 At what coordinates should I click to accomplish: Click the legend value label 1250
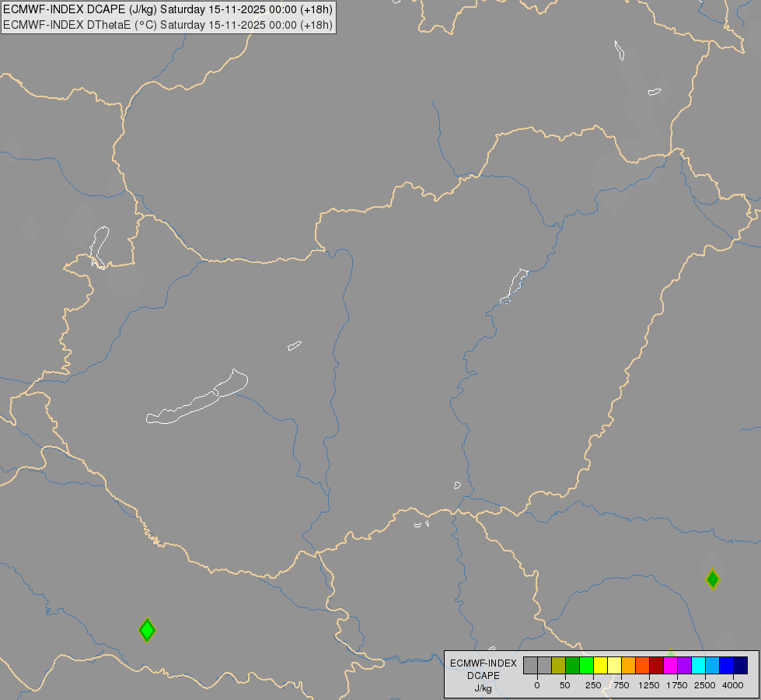pyautogui.click(x=649, y=685)
